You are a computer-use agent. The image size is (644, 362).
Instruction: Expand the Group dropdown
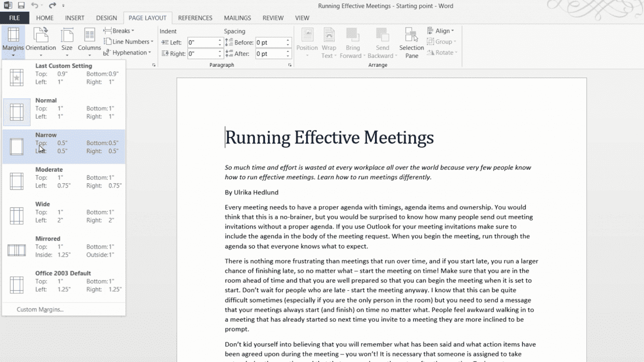coord(442,42)
